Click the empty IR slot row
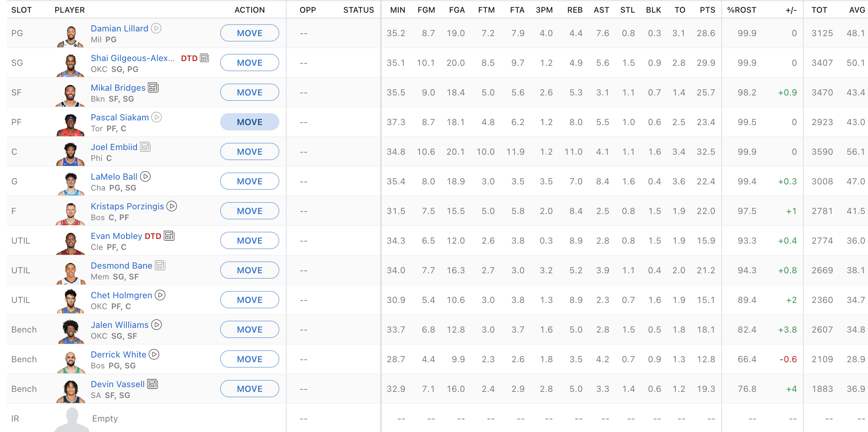The width and height of the screenshot is (868, 432). click(x=105, y=418)
